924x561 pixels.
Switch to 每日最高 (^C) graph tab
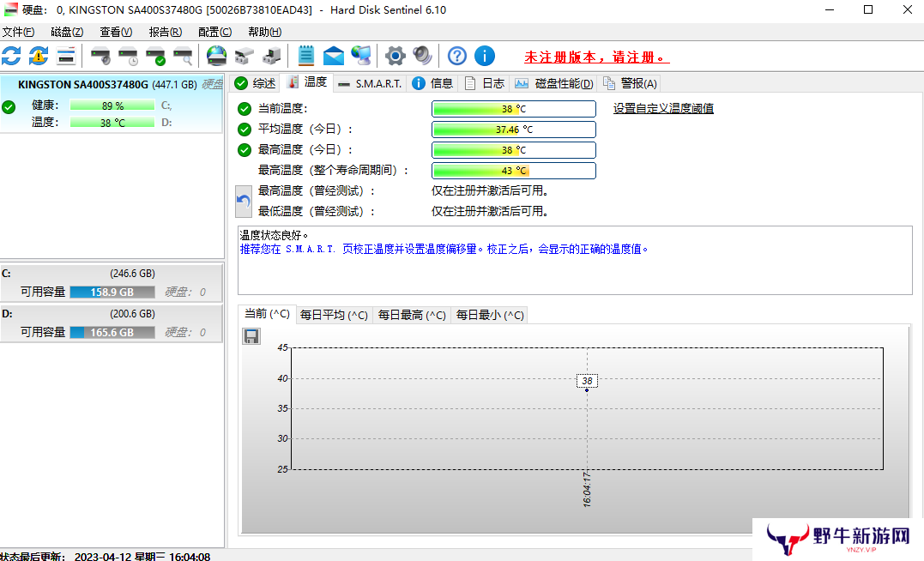coord(412,316)
